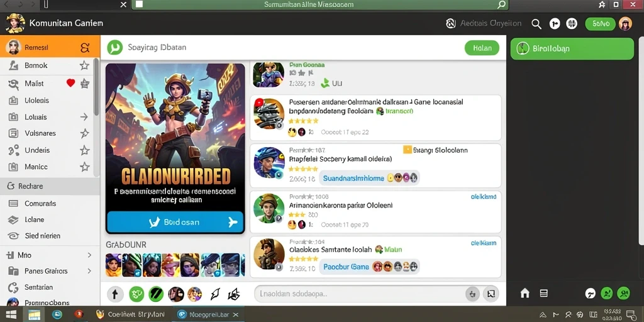Expand the Loluais arrow
644x322 pixels.
[84, 117]
